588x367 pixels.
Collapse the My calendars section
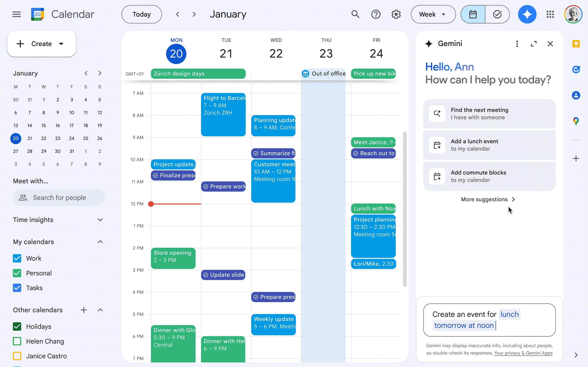point(100,242)
